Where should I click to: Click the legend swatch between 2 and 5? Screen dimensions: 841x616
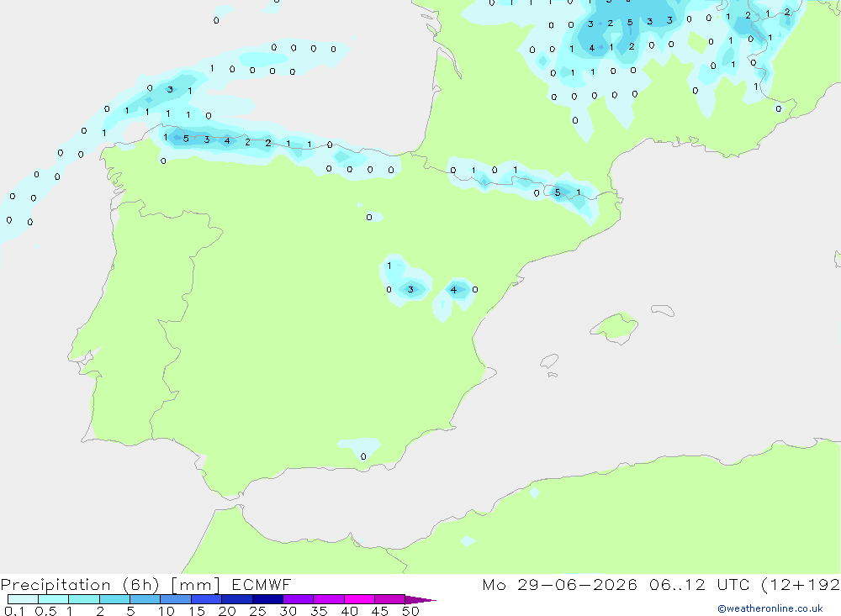point(114,599)
